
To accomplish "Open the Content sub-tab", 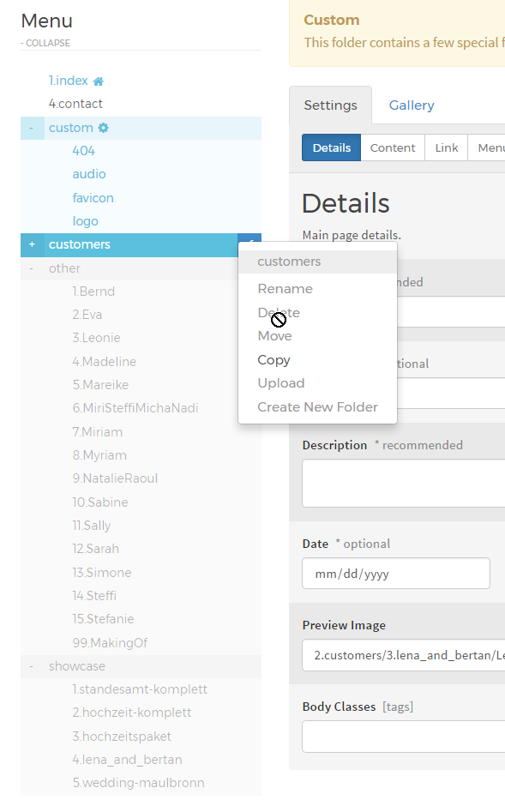I will [393, 148].
